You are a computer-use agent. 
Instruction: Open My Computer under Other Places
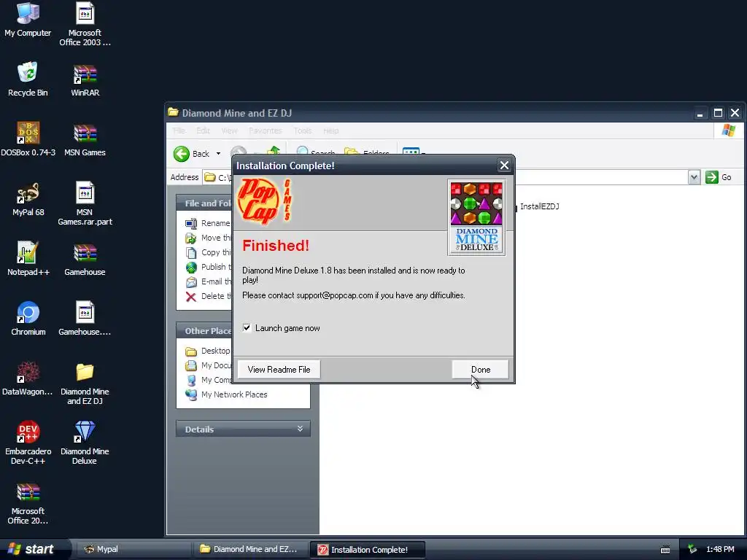tap(208, 380)
